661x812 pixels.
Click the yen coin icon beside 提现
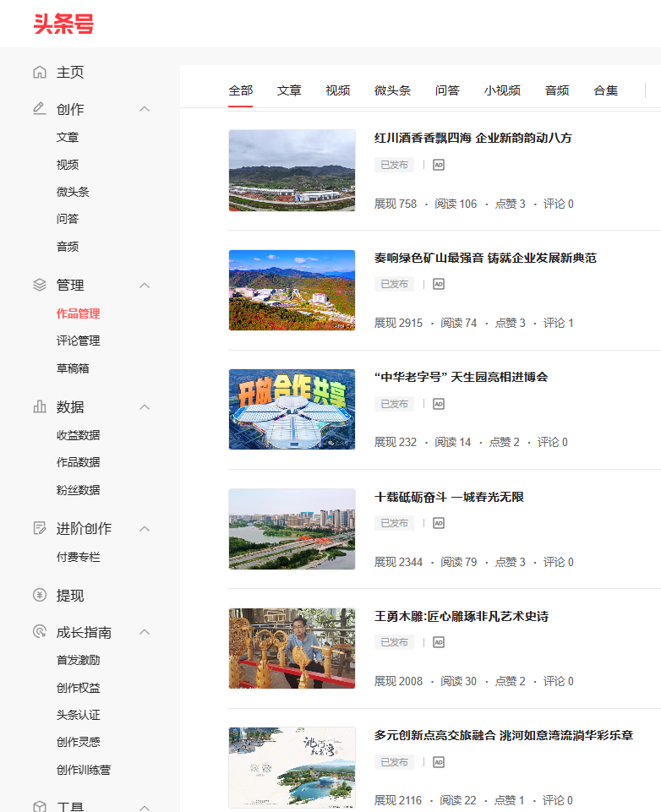[x=40, y=595]
